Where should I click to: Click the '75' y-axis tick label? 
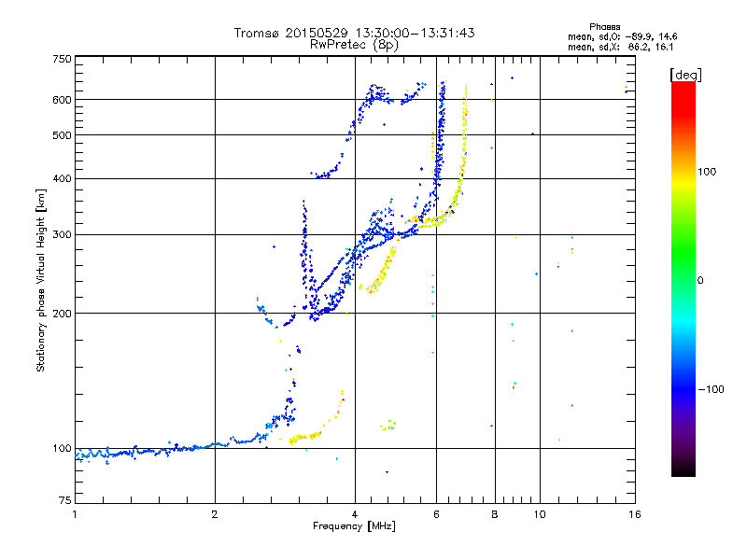point(65,500)
